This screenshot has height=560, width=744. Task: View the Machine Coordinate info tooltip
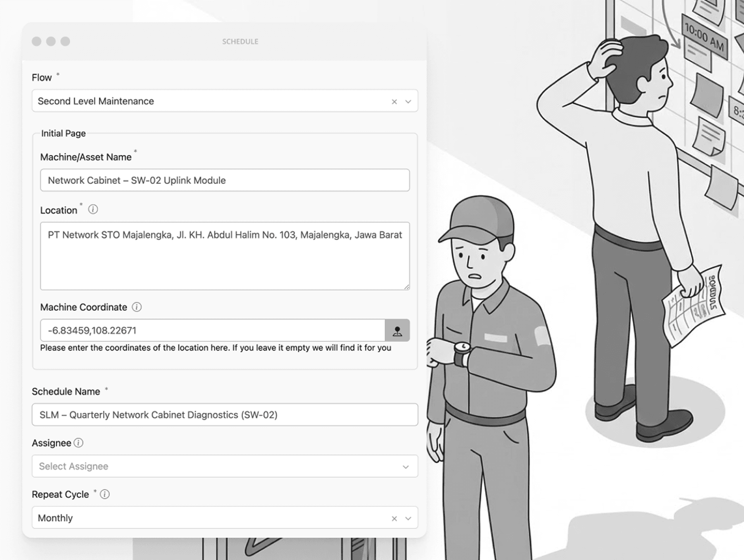(136, 307)
